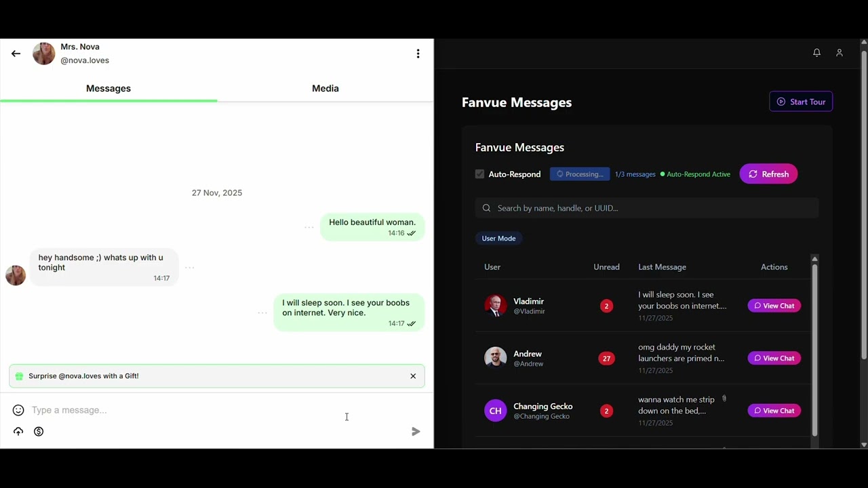Click the magnifier icon in search field

click(486, 208)
